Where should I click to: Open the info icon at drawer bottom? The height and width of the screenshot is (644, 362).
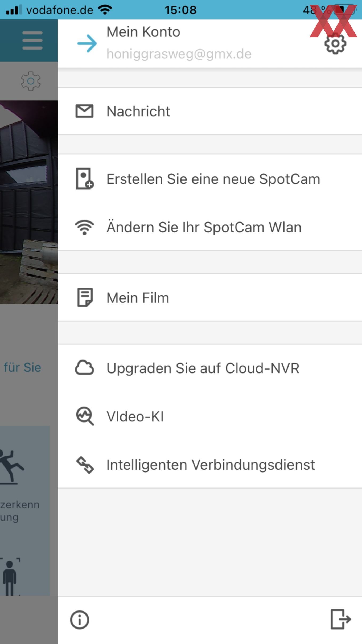(80, 620)
